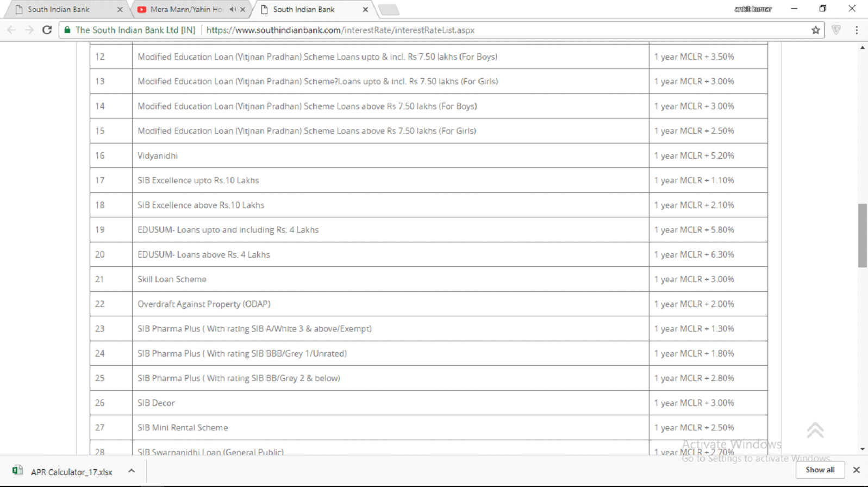Click the rate '1 year MCLR + 5.80%'
868x487 pixels.
point(694,230)
